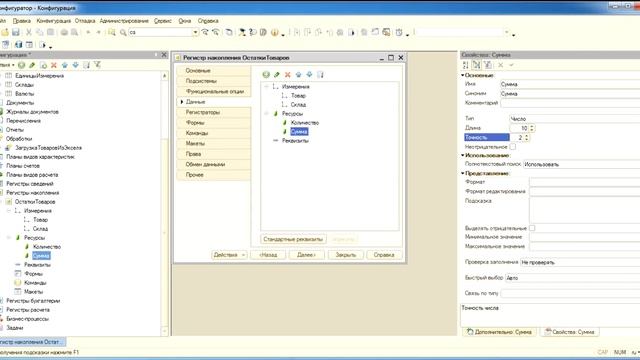Click the configuration tree vertical scrollbar up arrow

coord(164,76)
